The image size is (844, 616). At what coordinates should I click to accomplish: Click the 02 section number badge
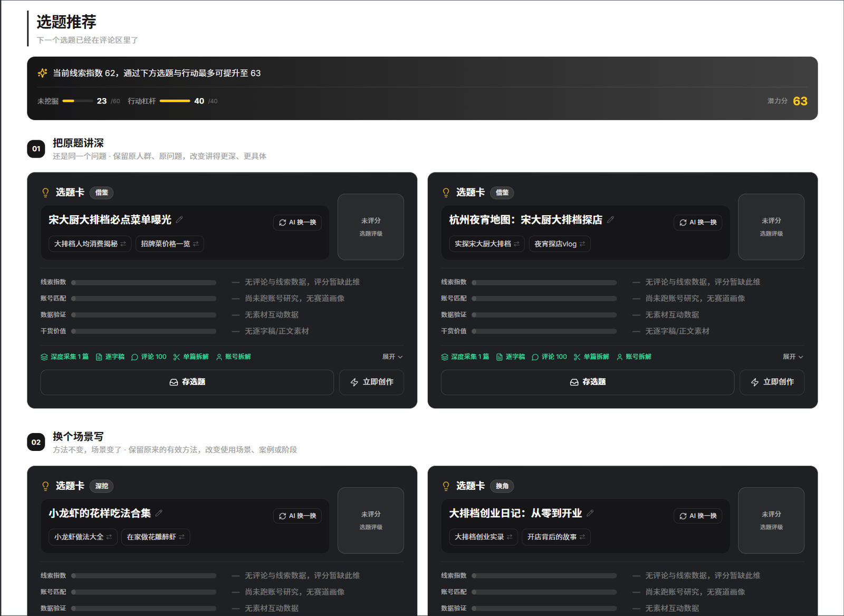[x=36, y=442]
